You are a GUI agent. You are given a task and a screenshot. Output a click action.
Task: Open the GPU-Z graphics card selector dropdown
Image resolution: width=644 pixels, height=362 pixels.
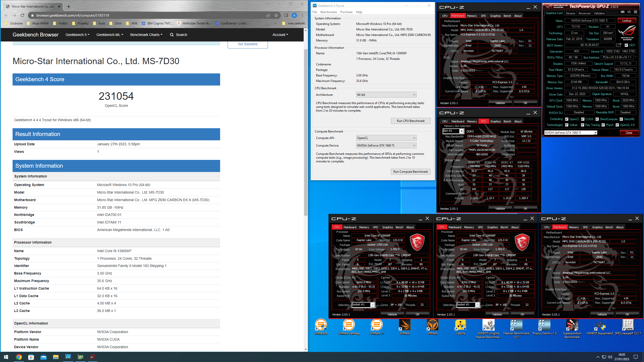(x=571, y=133)
